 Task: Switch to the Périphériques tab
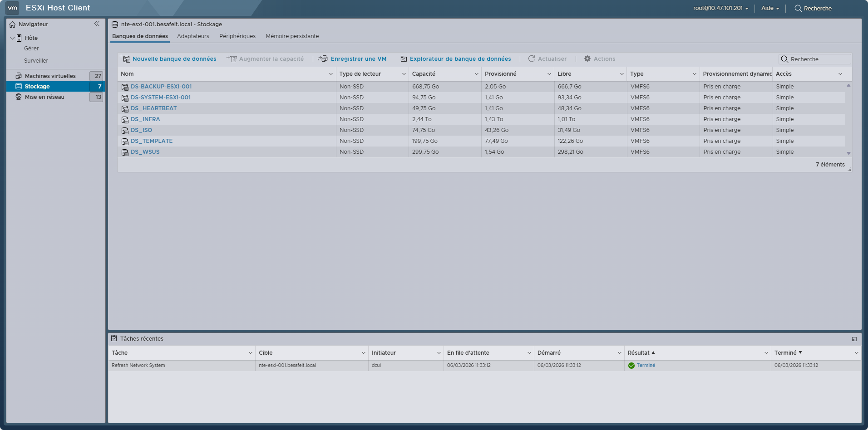coord(237,36)
